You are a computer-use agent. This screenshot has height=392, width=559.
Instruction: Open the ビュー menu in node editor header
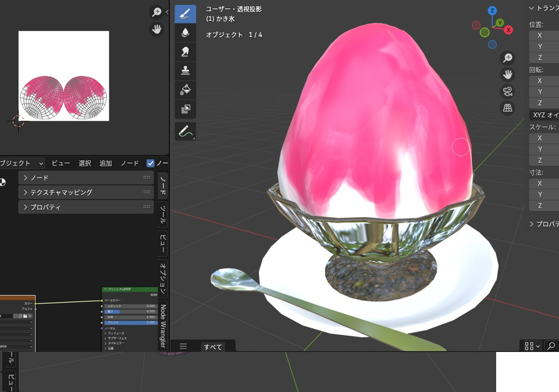coord(61,163)
